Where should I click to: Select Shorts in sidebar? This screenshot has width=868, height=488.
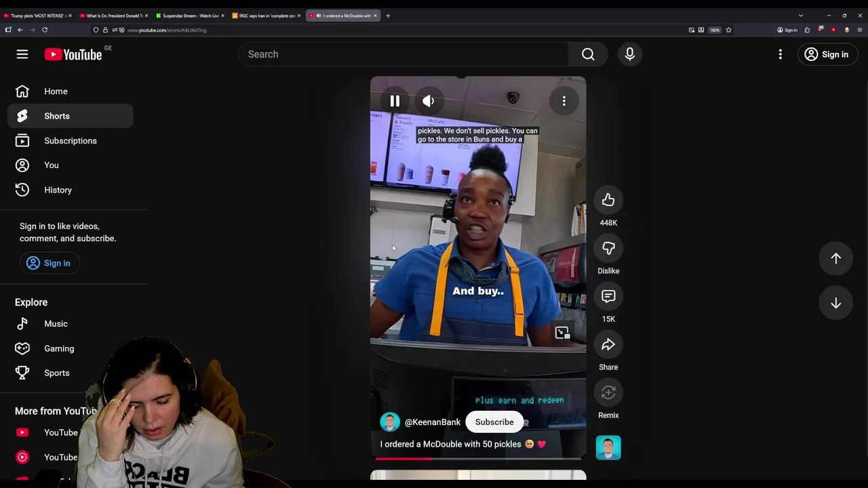71,116
